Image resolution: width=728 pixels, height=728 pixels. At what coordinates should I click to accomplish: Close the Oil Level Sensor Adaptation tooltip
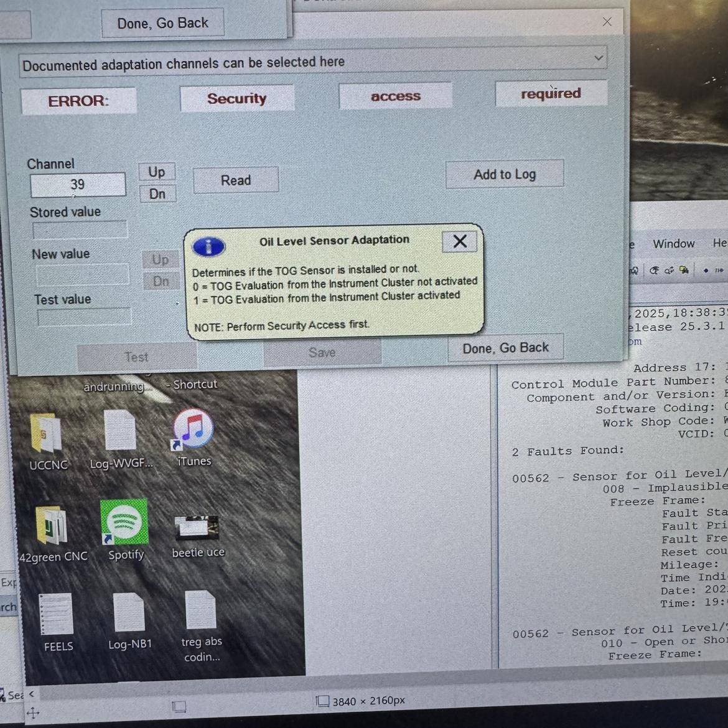click(459, 241)
